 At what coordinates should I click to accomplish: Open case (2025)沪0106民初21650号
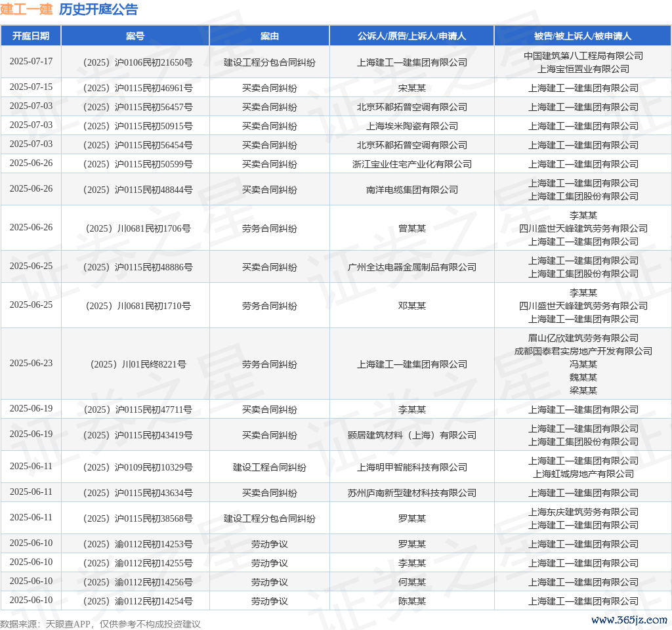tap(135, 62)
